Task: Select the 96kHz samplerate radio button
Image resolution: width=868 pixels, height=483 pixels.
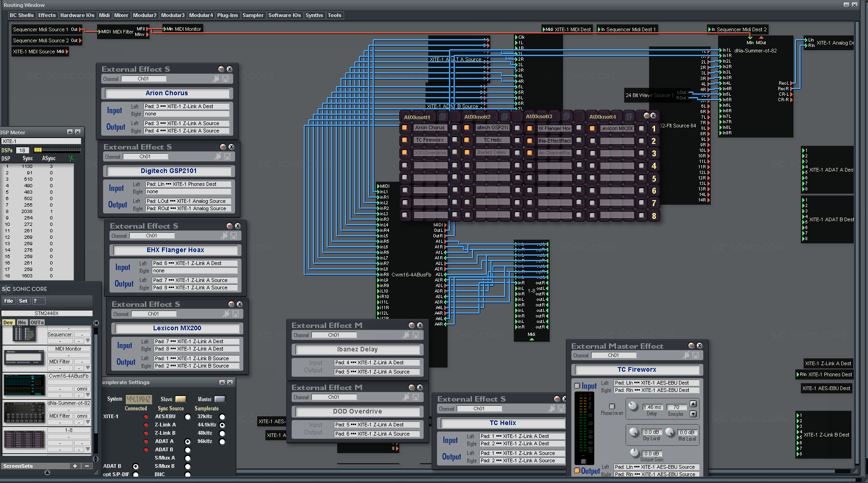Action: click(222, 442)
